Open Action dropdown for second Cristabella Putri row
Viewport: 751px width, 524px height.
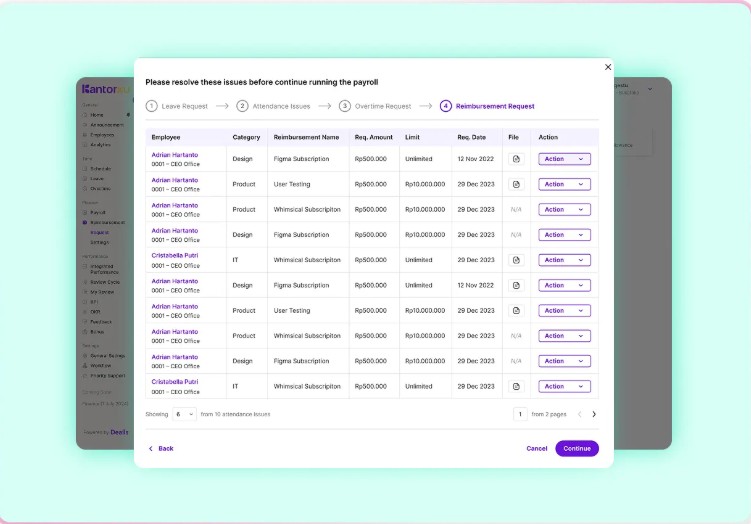tap(564, 387)
